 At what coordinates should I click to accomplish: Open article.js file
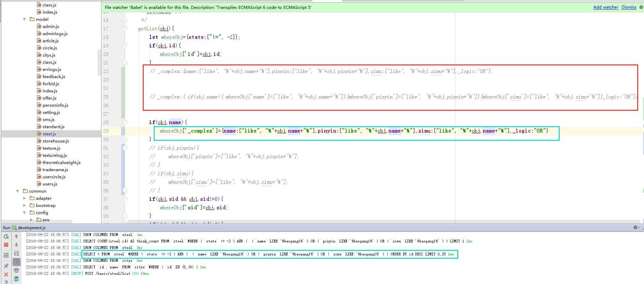click(51, 41)
